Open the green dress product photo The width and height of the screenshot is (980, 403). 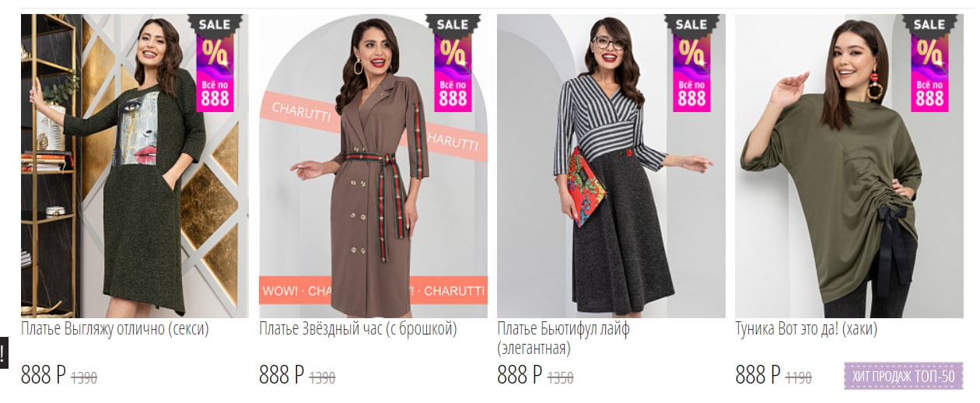[x=135, y=166]
